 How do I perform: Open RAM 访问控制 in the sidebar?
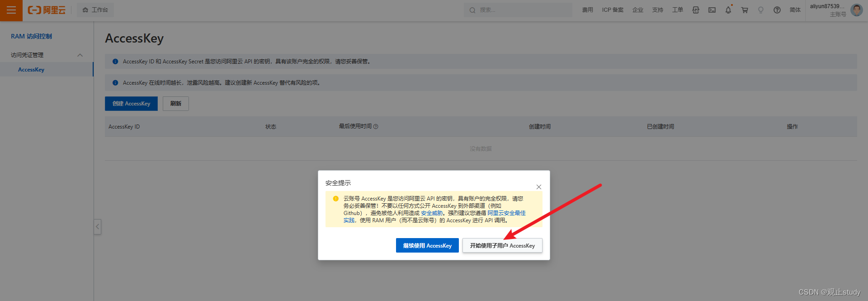[x=32, y=36]
